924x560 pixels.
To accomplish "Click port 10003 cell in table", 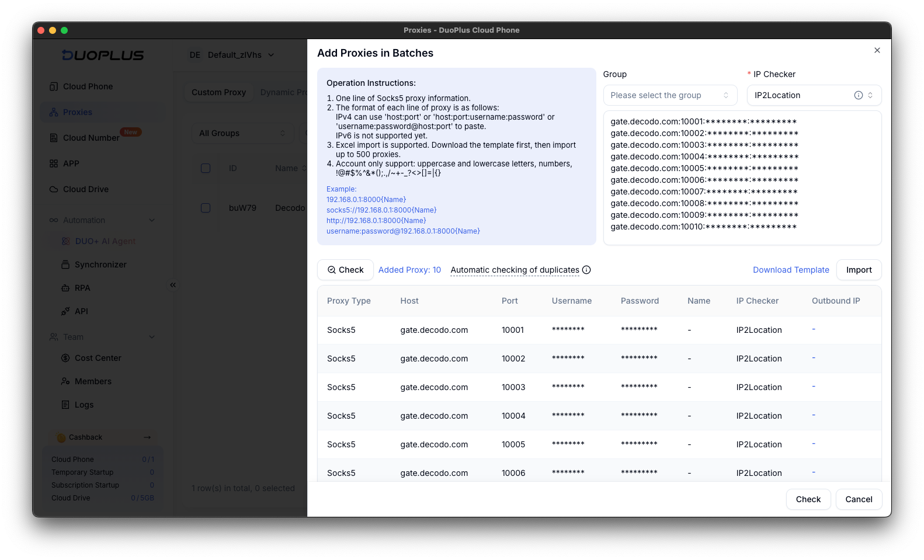I will (513, 387).
